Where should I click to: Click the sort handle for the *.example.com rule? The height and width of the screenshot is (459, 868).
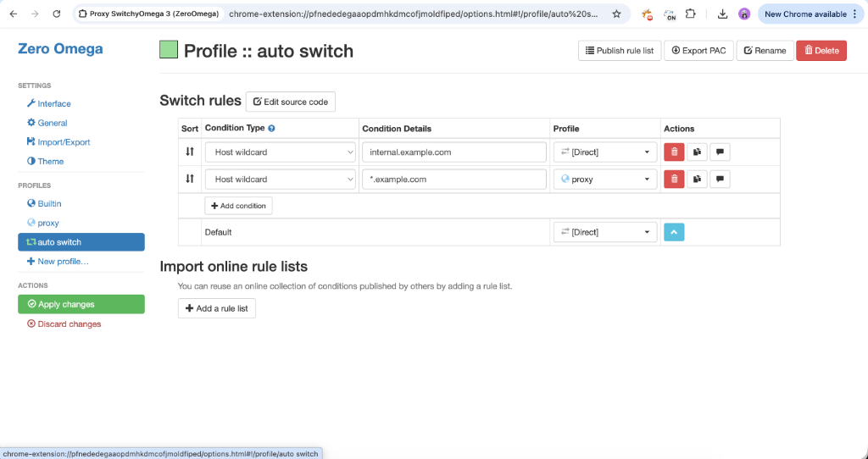click(190, 180)
